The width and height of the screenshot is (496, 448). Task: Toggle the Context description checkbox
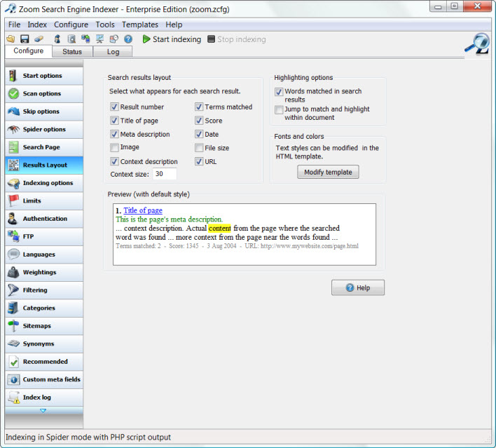114,161
